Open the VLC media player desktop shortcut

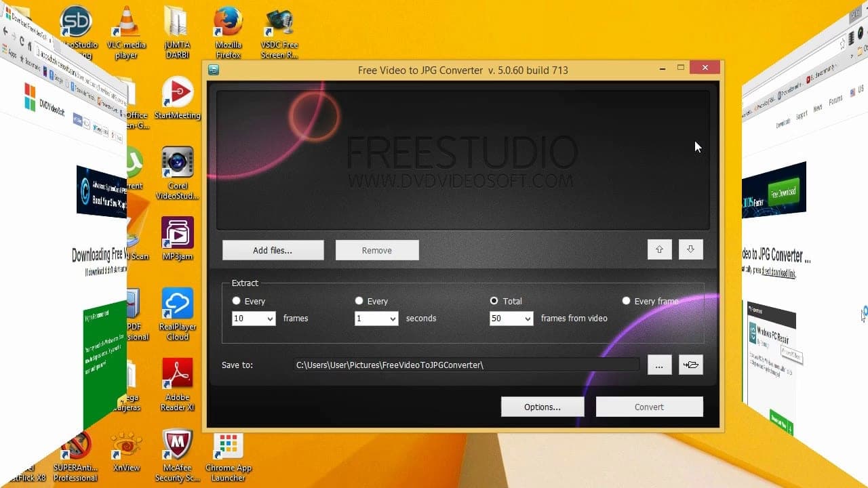click(x=126, y=33)
